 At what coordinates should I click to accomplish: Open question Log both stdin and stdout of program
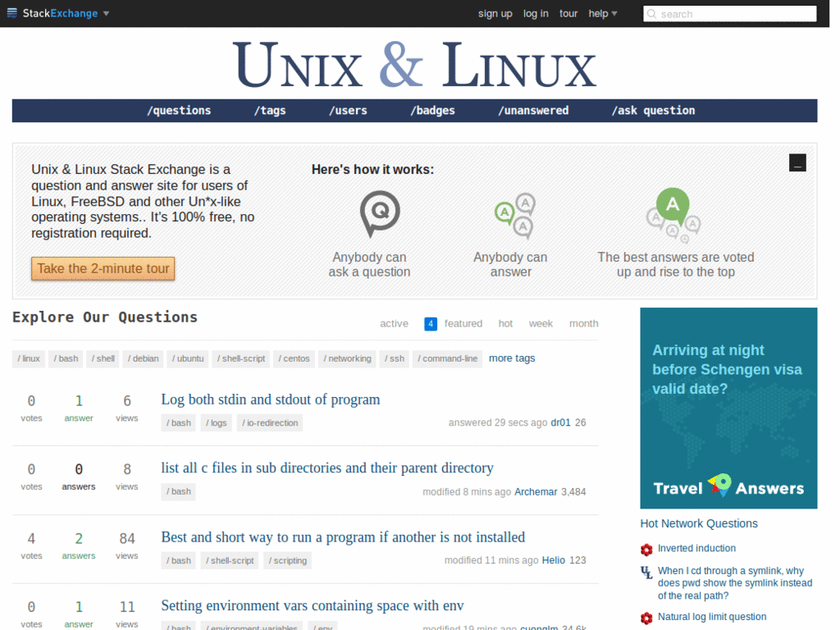tap(271, 399)
